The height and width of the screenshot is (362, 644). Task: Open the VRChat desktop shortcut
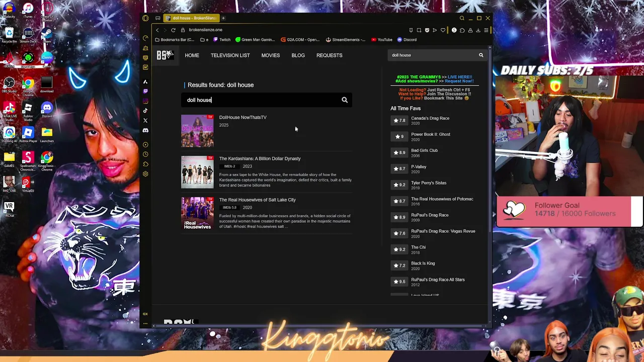pos(9,209)
